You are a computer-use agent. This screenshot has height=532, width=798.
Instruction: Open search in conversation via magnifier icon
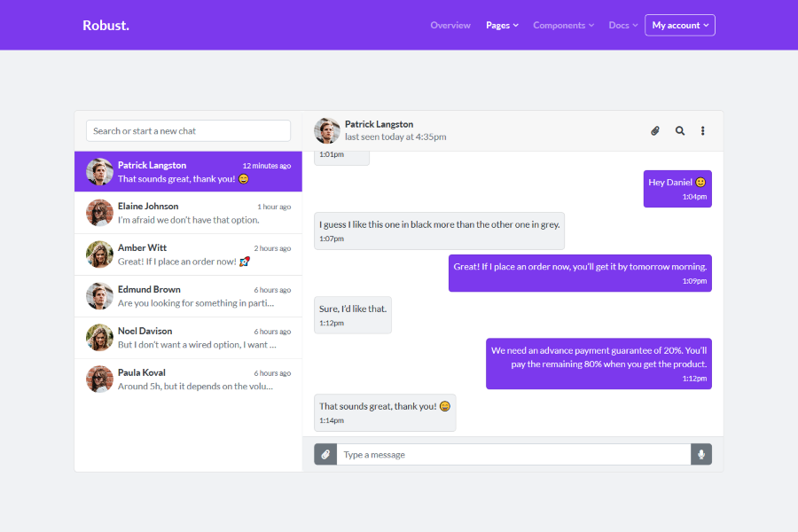680,131
